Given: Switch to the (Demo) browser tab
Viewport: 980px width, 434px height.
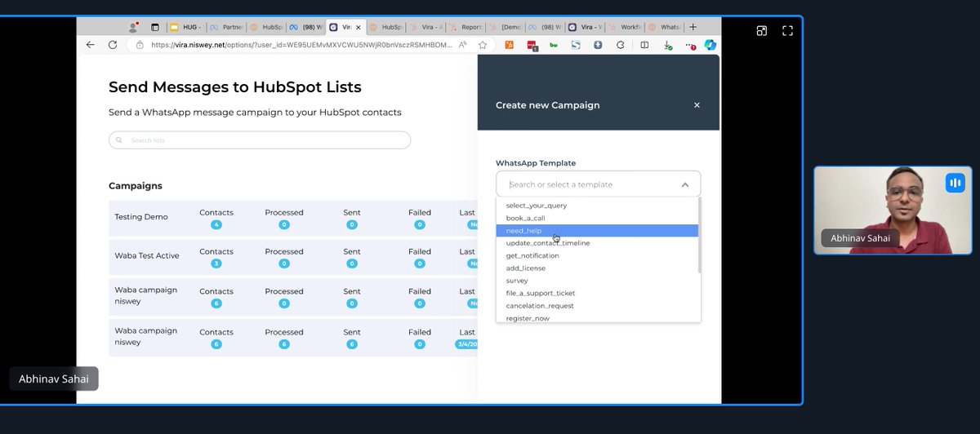Looking at the screenshot, I should click(x=507, y=27).
